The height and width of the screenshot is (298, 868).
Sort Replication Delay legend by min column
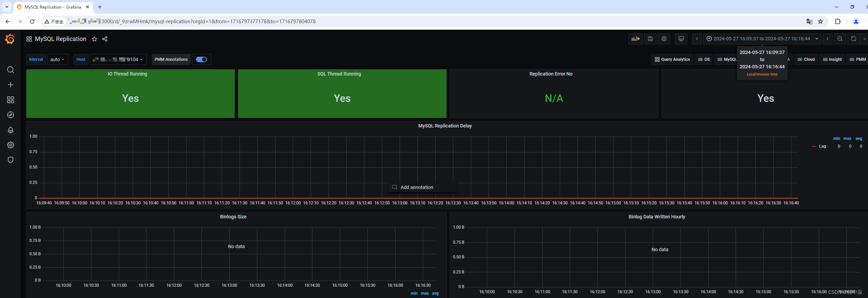837,138
